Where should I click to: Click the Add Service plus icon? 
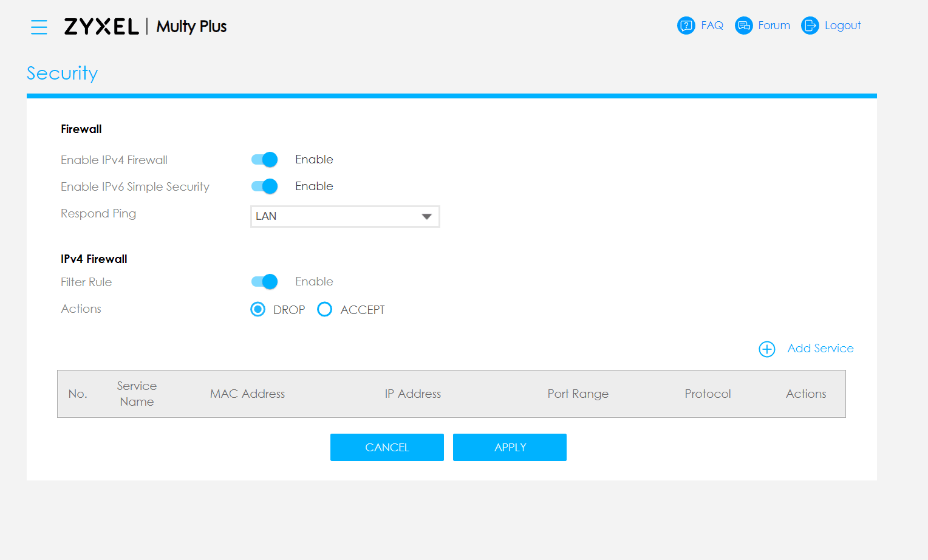point(766,349)
